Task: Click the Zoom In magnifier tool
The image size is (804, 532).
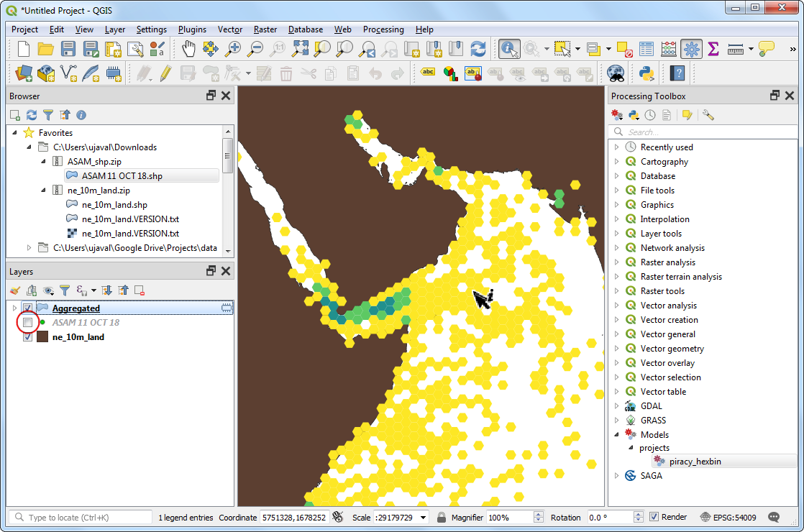Action: (233, 49)
